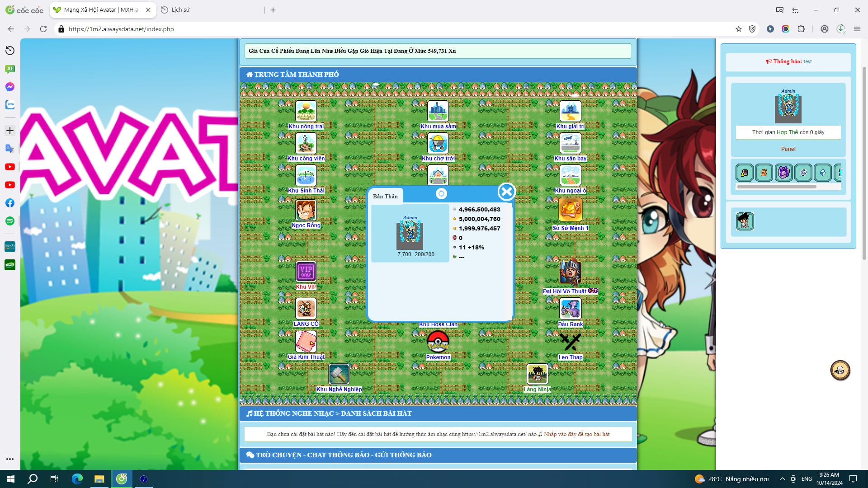Open the browser main menu
Image resolution: width=868 pixels, height=488 pixels.
857,29
